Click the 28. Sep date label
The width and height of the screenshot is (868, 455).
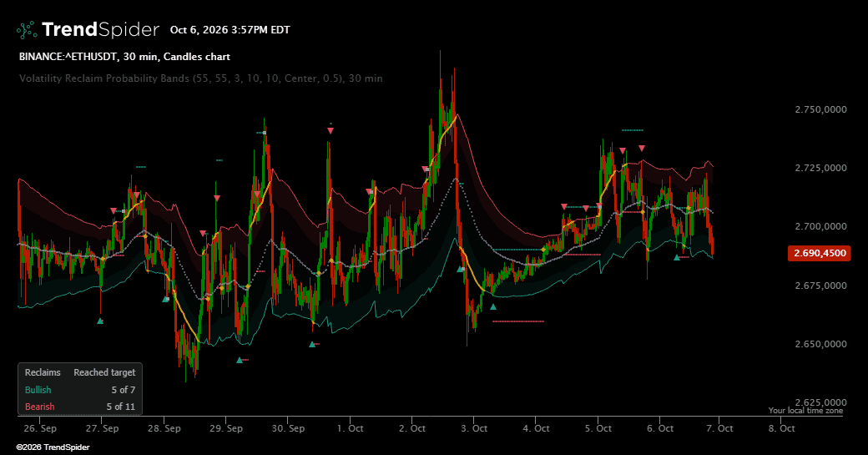coord(164,428)
